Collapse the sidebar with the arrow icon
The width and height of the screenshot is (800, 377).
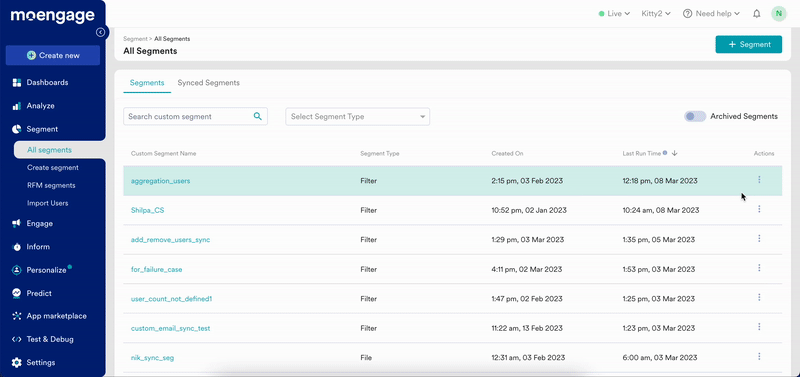click(101, 32)
